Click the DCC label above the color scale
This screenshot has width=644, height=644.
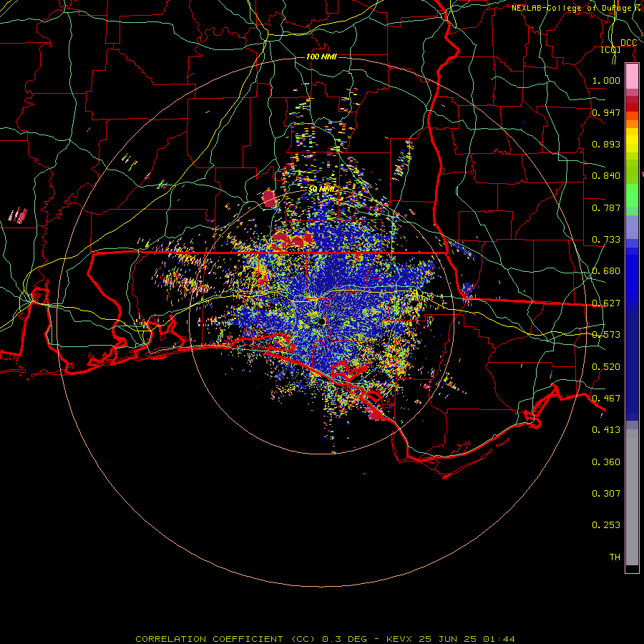pyautogui.click(x=628, y=43)
